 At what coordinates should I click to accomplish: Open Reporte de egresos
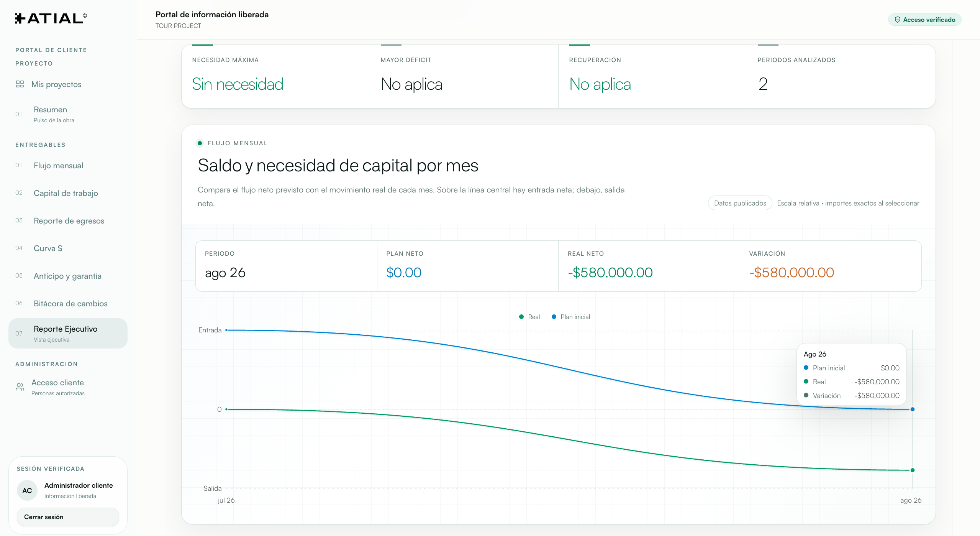[69, 221]
